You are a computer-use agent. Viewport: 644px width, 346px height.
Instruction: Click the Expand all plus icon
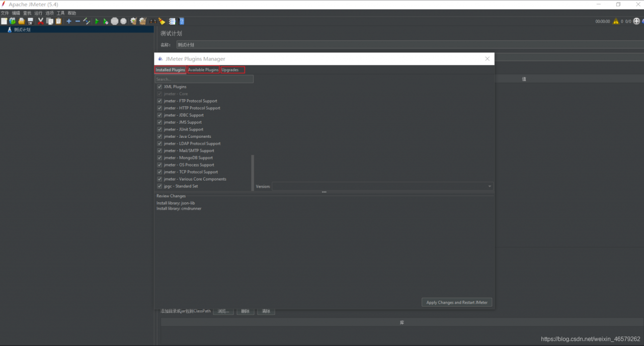[x=69, y=21]
